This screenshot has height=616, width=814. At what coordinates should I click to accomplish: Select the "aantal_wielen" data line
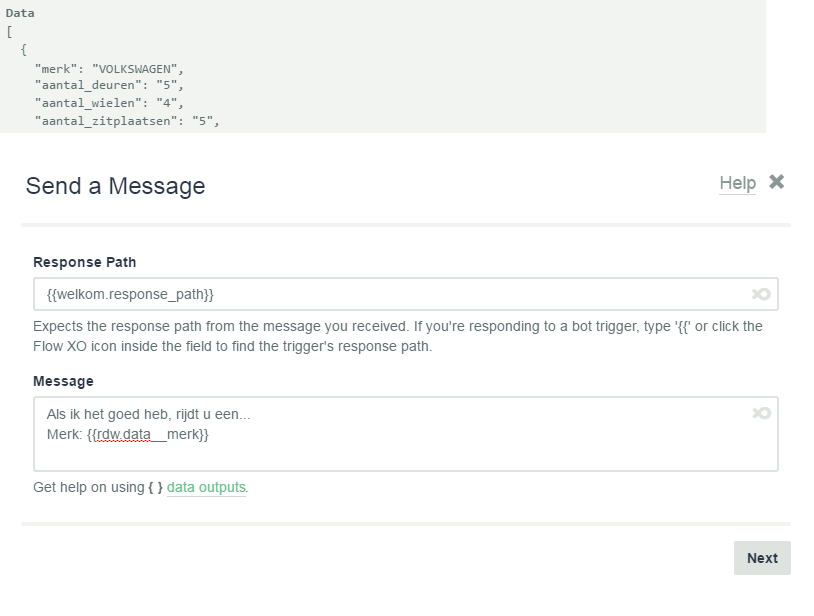[110, 103]
